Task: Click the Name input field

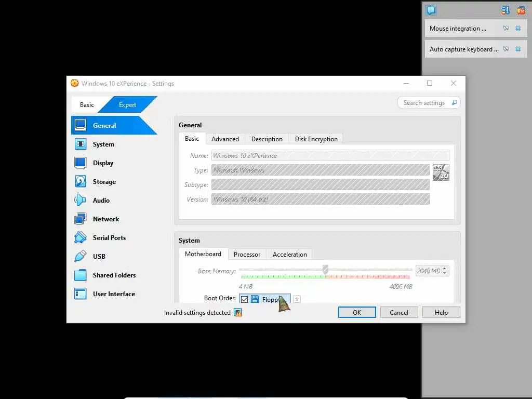Action: (x=330, y=155)
